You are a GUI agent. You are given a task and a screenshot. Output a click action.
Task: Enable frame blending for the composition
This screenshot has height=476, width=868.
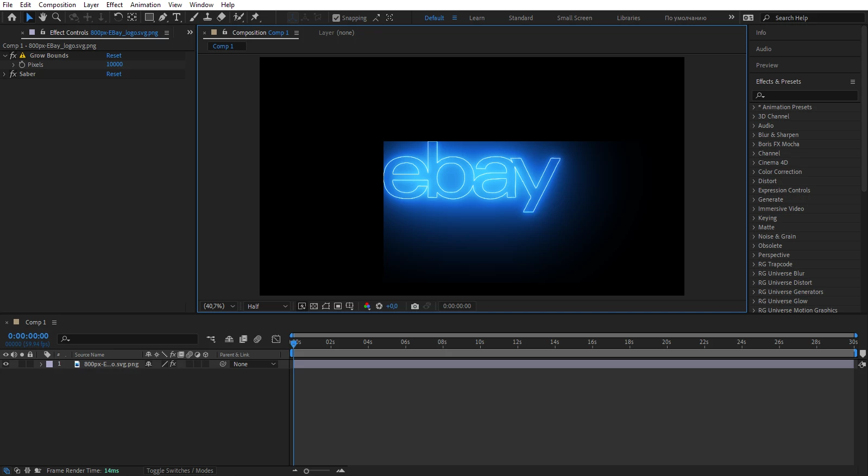pyautogui.click(x=243, y=339)
